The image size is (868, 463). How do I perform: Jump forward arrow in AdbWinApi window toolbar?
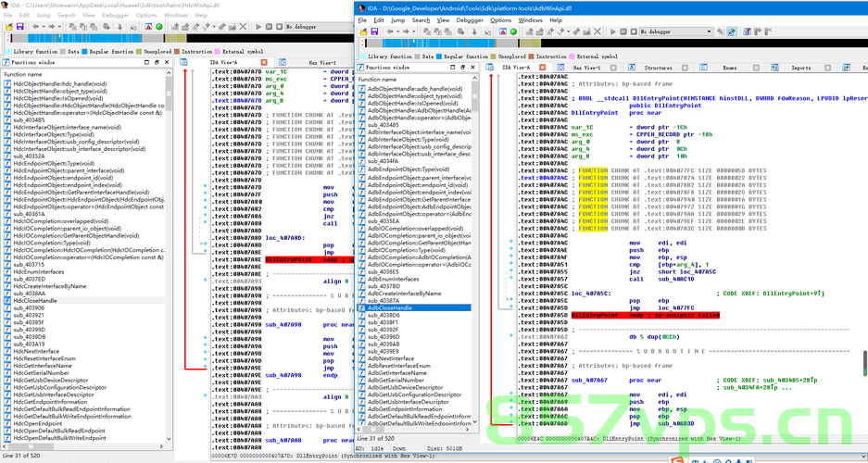(x=407, y=31)
